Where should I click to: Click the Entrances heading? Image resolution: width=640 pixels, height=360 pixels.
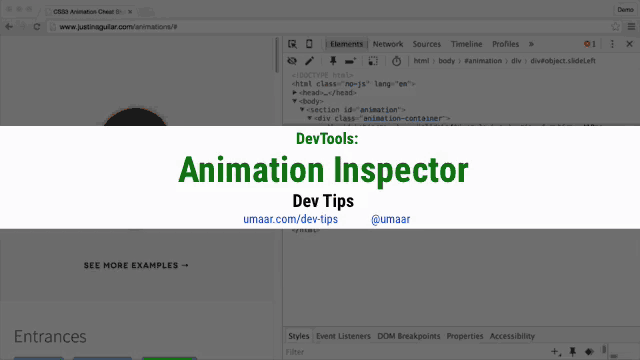[50, 337]
